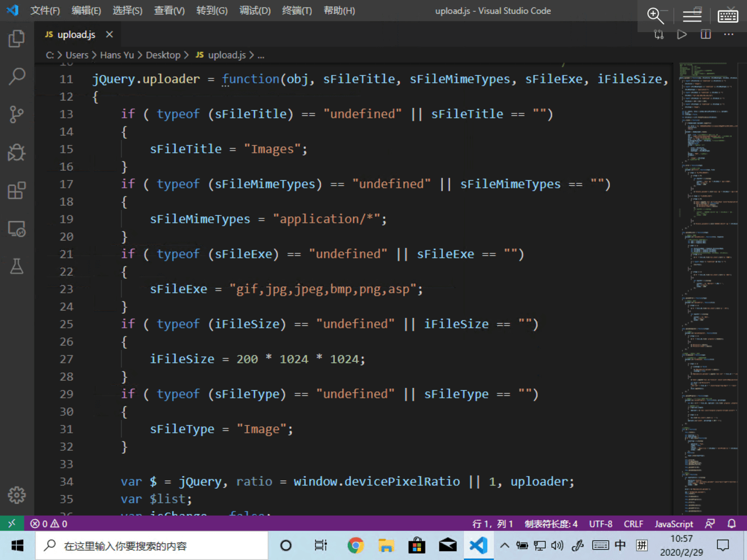Toggle the 中 input method indicator

[x=620, y=545]
